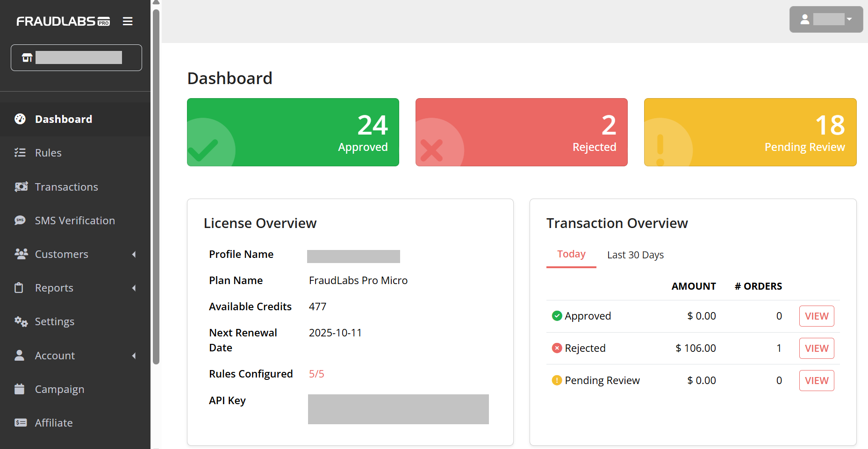Click the SMS Verification chat bubble icon
This screenshot has height=449, width=868.
tap(20, 221)
